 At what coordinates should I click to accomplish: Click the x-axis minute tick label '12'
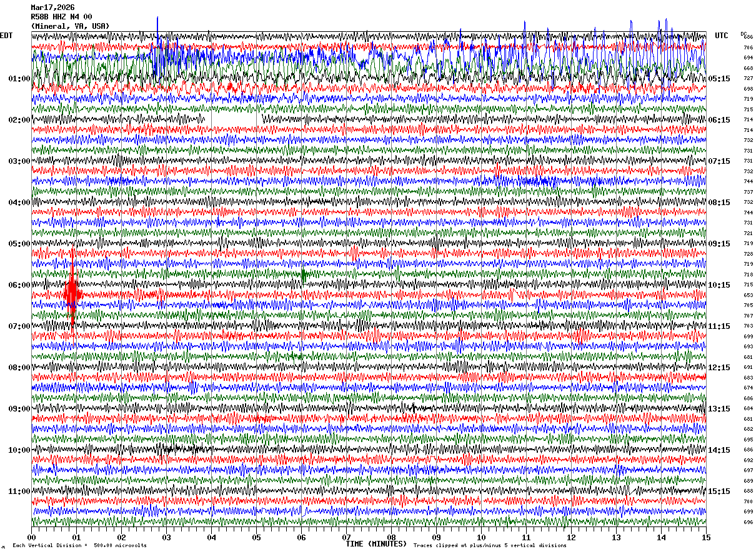(x=571, y=537)
